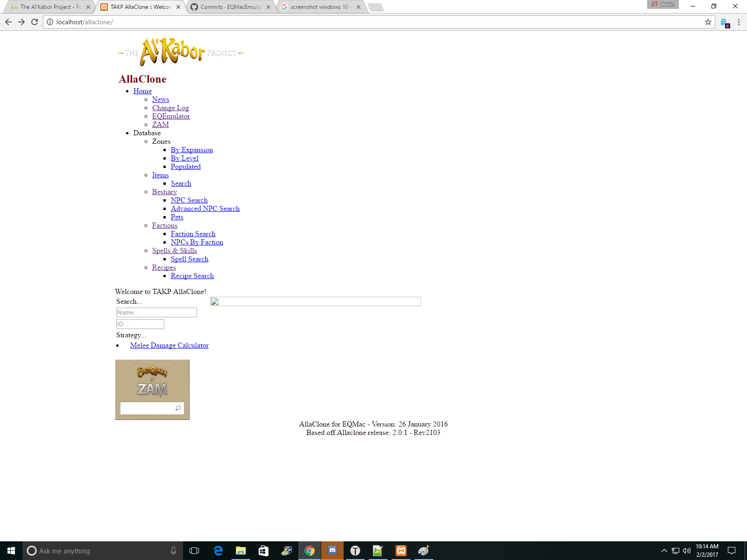Open NPC Search link
This screenshot has height=560, width=747.
click(x=189, y=200)
